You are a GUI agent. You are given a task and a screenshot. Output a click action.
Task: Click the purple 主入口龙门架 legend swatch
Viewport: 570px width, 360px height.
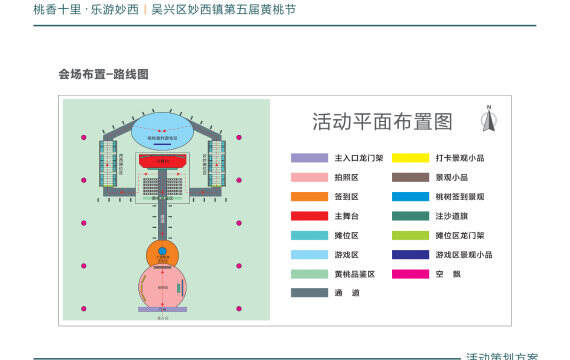click(309, 158)
